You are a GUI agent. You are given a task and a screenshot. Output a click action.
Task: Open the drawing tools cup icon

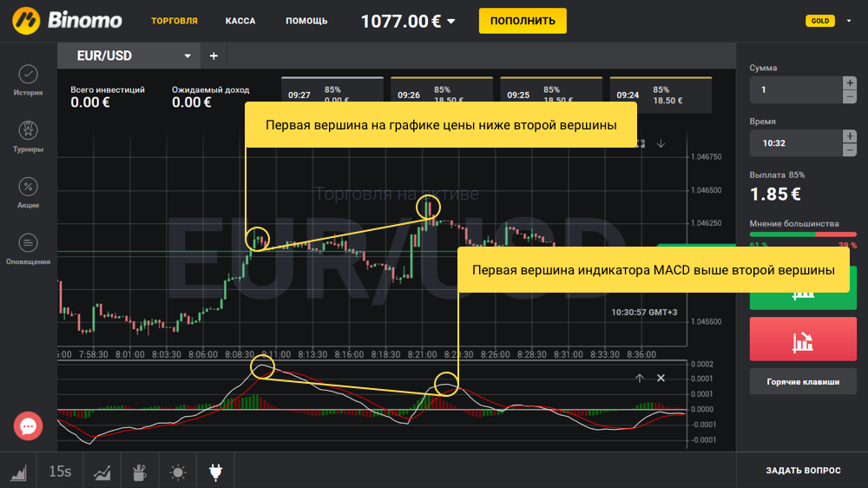coord(140,472)
